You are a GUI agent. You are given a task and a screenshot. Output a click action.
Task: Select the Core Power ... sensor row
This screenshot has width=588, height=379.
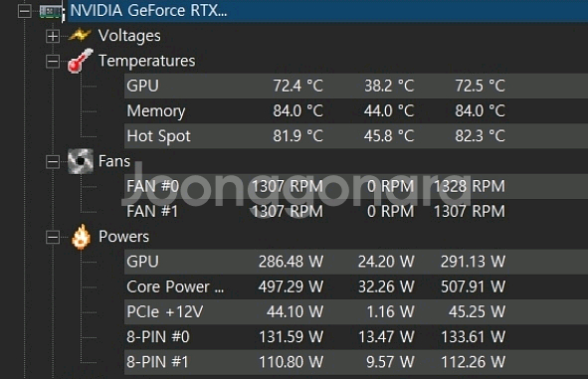coord(356,286)
